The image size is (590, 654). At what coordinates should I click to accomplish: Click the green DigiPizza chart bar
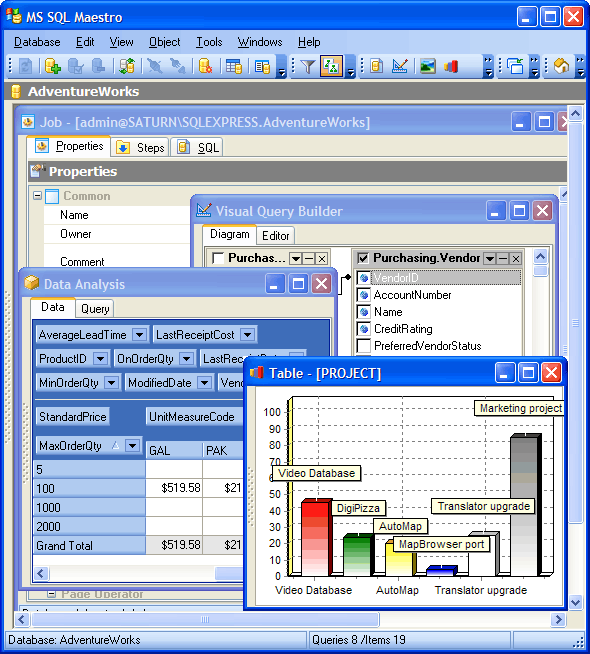[x=358, y=555]
